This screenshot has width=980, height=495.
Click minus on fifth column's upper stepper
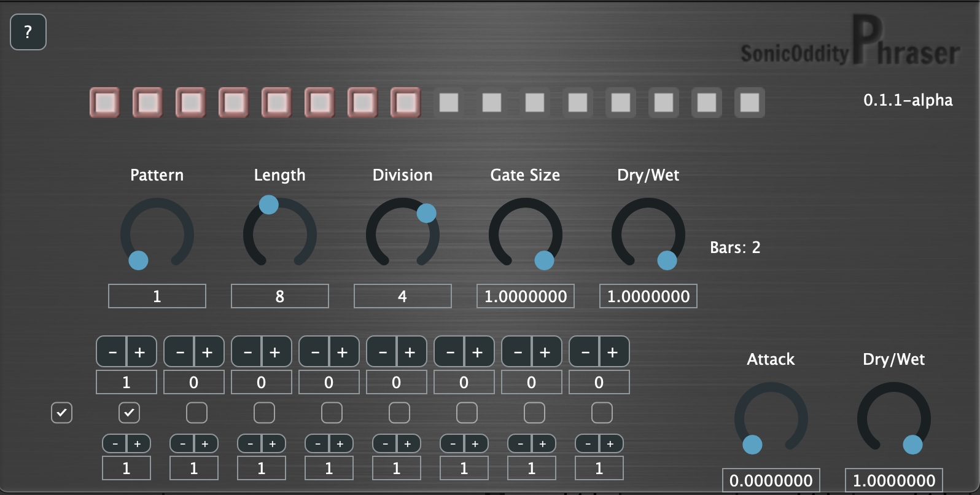point(382,352)
